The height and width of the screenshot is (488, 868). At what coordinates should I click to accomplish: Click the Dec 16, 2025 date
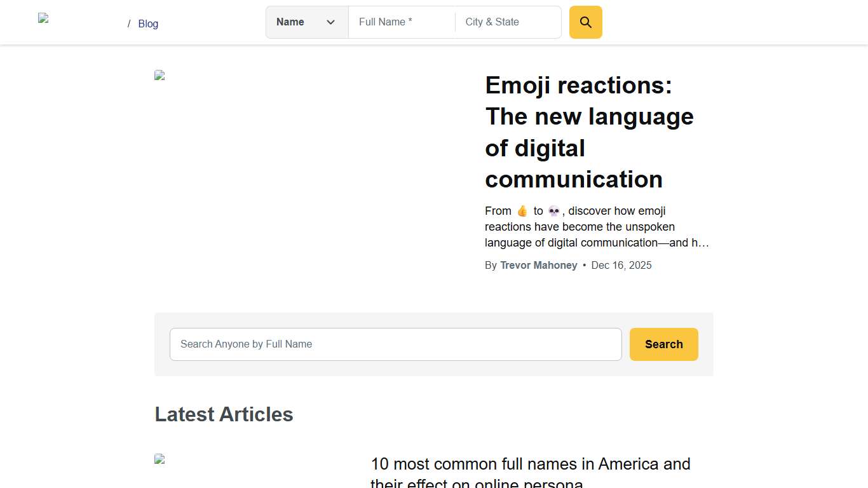tap(621, 265)
